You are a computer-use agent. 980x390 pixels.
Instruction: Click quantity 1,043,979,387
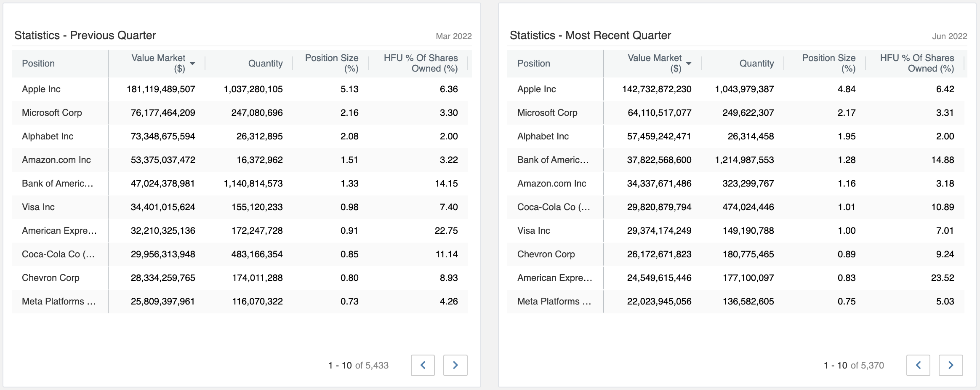[x=744, y=89]
